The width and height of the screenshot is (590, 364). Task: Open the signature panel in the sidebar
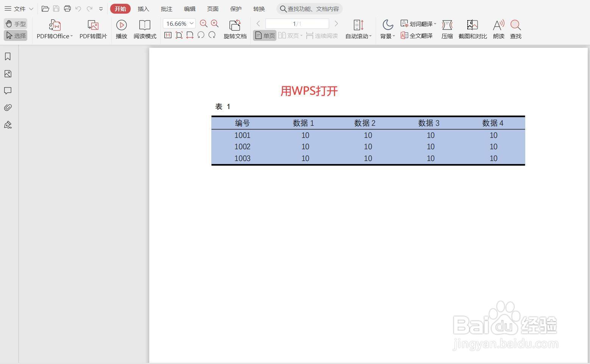coord(8,125)
